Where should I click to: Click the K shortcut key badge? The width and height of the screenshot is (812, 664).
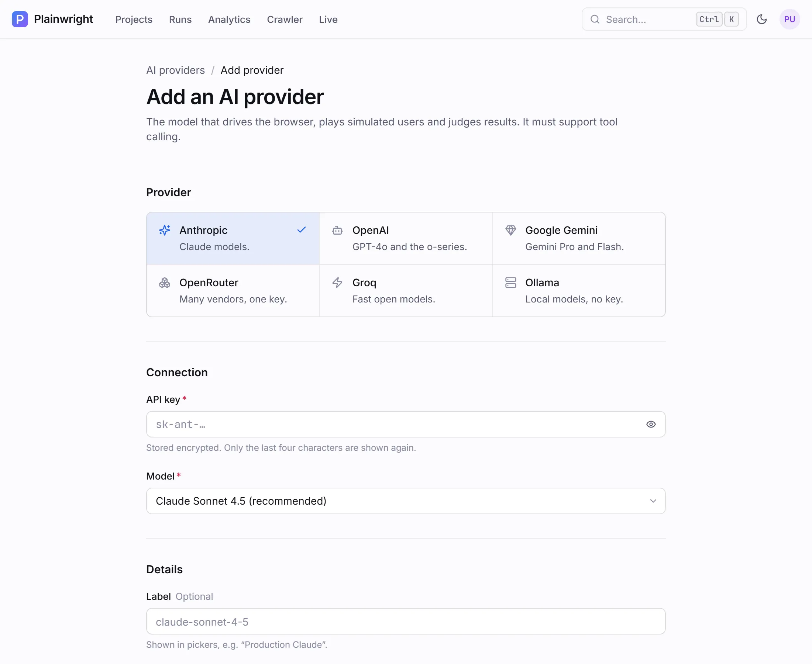[x=731, y=19]
